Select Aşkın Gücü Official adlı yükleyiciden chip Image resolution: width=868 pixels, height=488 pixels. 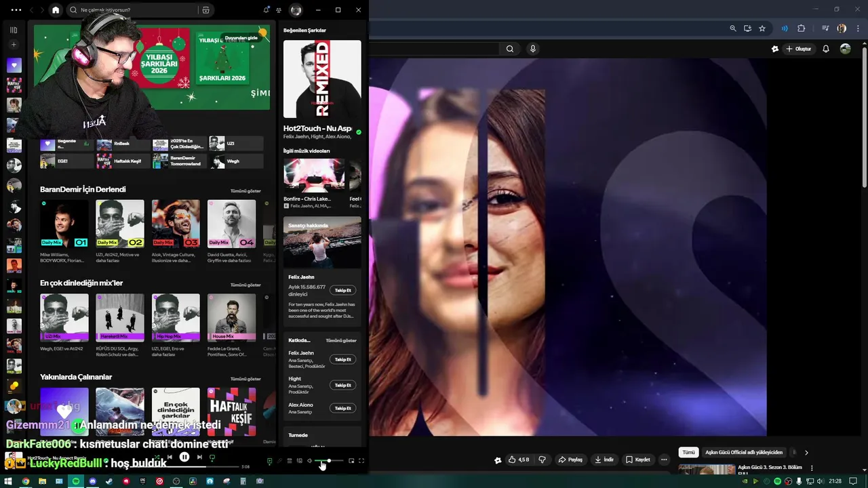[x=744, y=452]
